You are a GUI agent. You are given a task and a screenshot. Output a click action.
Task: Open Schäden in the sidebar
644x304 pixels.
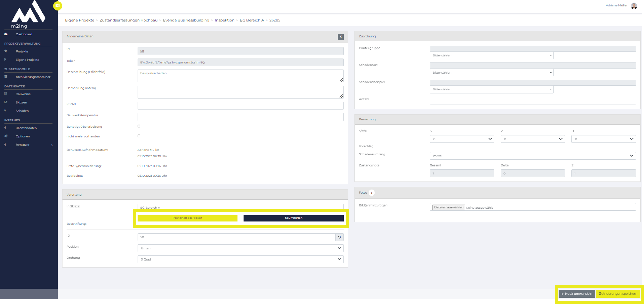[22, 111]
